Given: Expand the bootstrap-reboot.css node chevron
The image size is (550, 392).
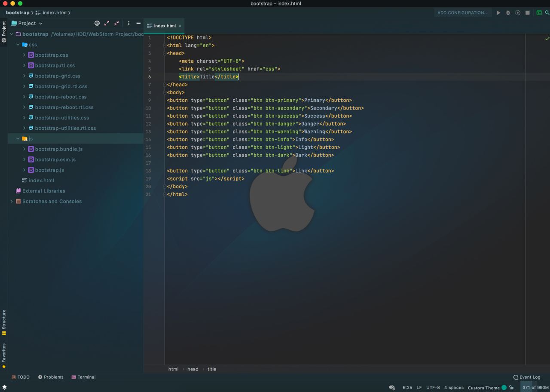Looking at the screenshot, I should pos(24,97).
